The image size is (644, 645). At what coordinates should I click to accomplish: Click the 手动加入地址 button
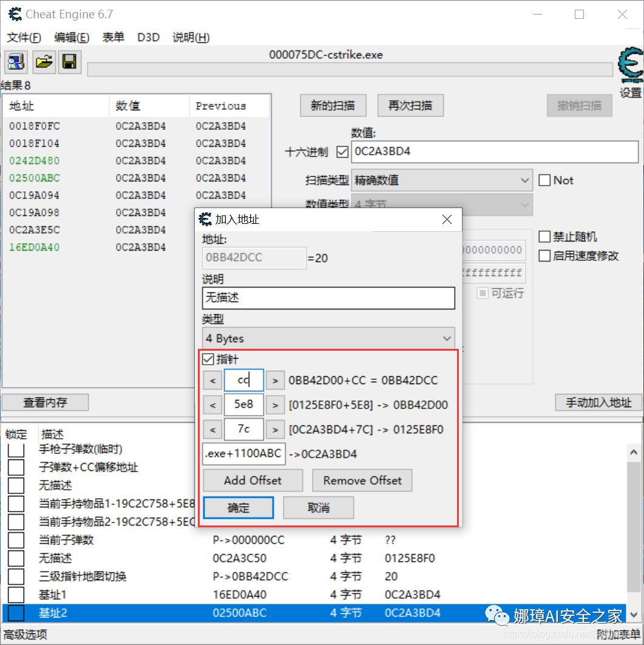598,402
